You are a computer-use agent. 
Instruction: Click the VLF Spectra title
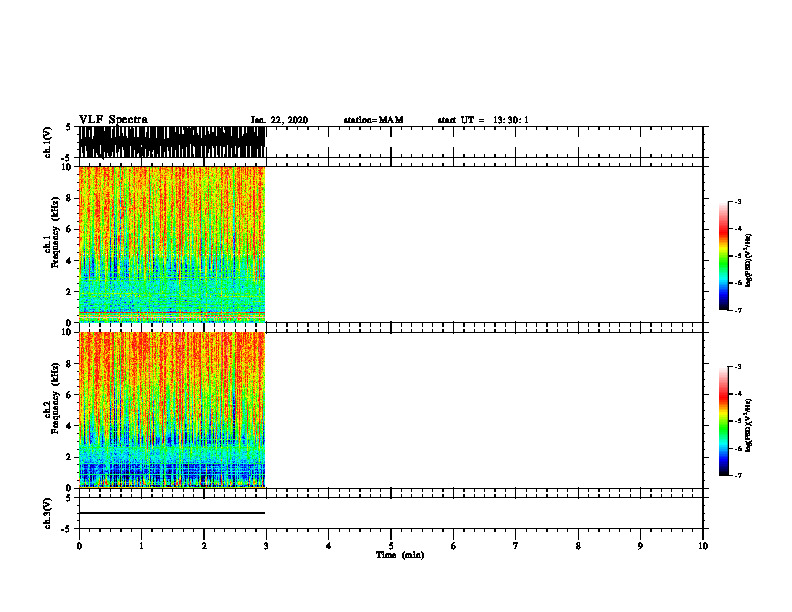click(x=113, y=120)
